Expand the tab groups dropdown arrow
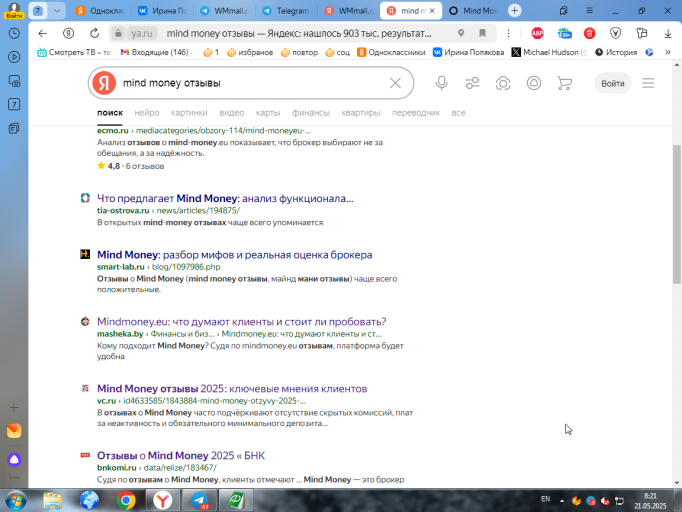The image size is (682, 512). [x=57, y=10]
